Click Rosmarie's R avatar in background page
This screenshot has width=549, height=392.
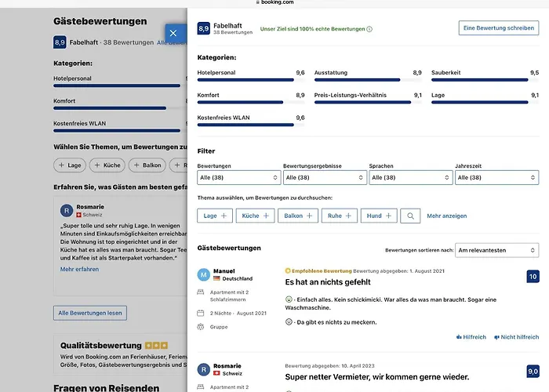(x=67, y=211)
